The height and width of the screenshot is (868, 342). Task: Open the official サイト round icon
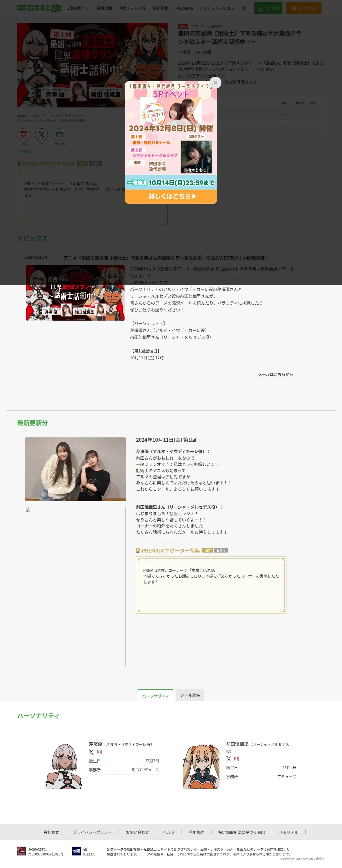24,135
